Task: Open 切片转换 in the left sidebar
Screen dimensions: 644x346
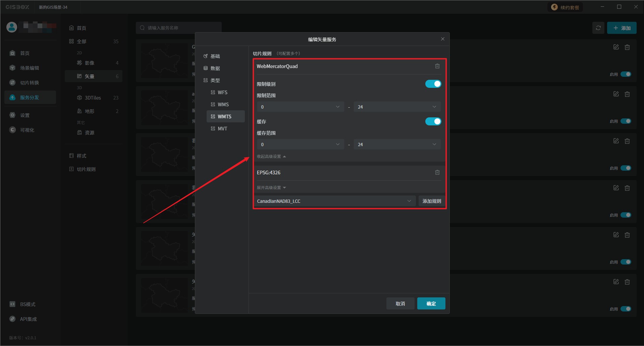Action: click(30, 83)
